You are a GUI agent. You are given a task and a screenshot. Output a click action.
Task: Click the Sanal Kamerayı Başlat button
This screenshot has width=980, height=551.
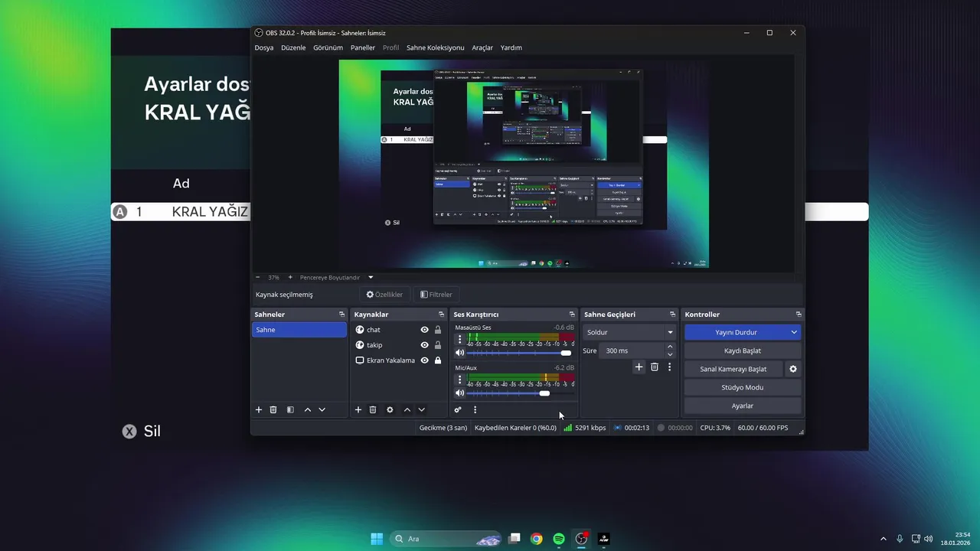tap(733, 369)
